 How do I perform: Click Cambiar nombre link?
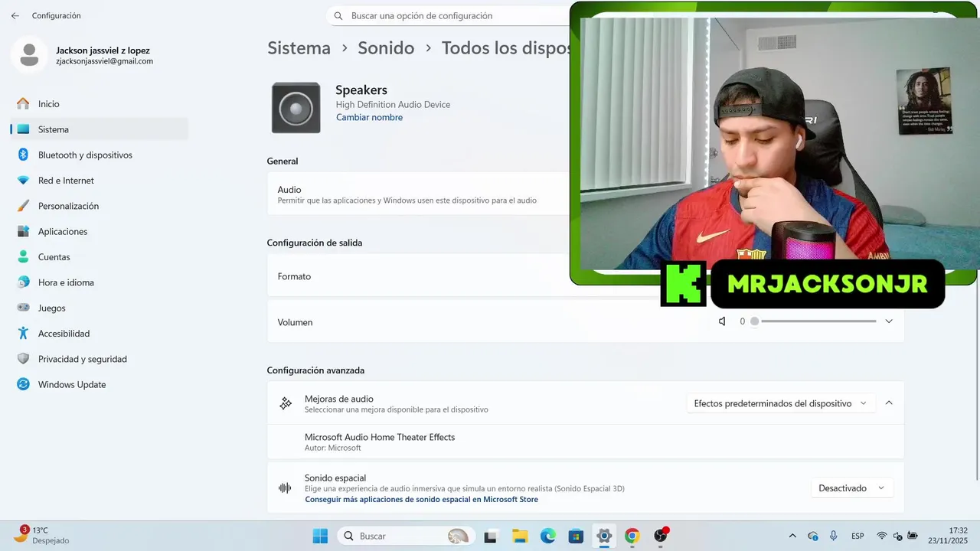369,117
